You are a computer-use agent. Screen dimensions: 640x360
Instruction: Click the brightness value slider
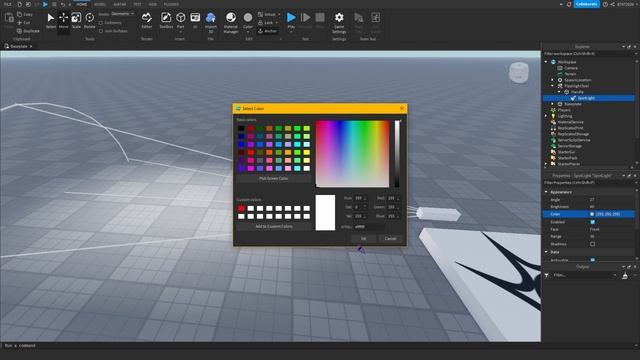click(x=397, y=154)
